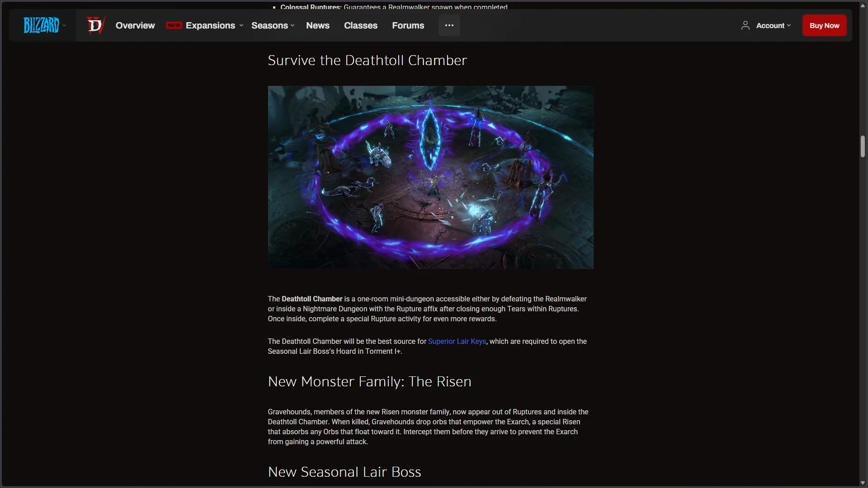Open the Expansions menu
868x488 pixels.
pyautogui.click(x=210, y=25)
